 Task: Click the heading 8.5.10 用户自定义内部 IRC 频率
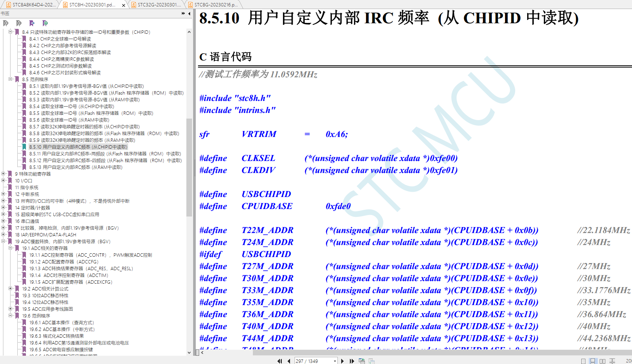pos(389,18)
